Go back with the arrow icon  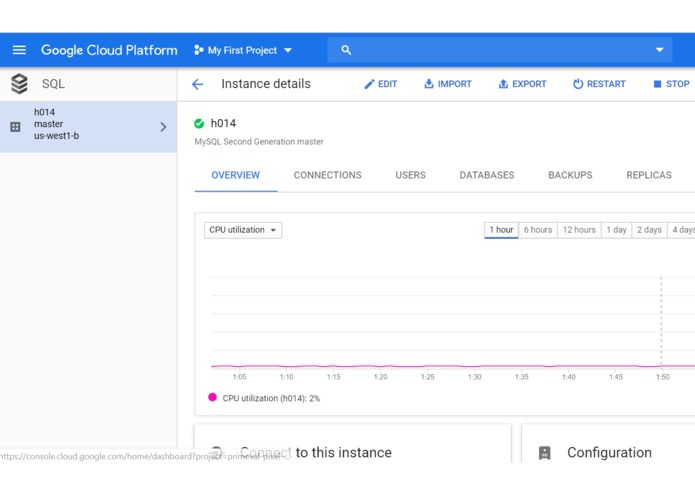point(197,84)
